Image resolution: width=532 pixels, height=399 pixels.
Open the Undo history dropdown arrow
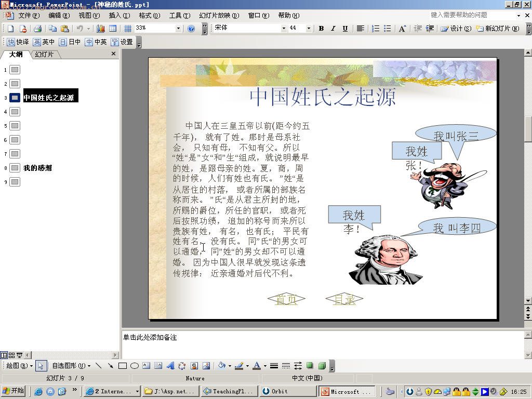pos(88,29)
